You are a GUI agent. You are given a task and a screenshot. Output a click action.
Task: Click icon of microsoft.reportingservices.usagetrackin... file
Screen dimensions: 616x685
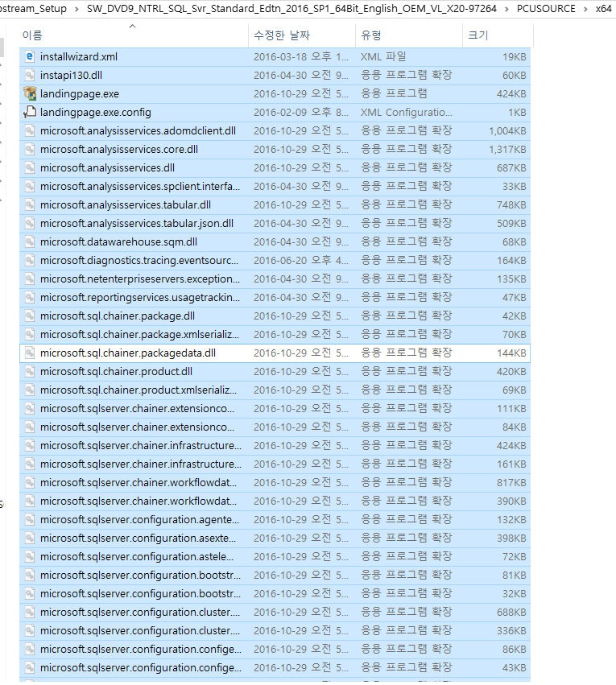30,298
